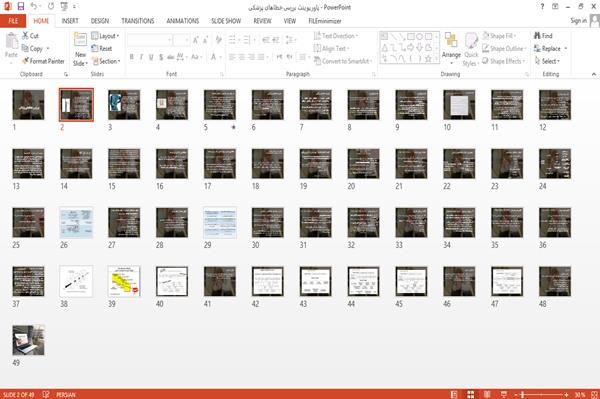Open the Select dropdown in Editing

coord(548,61)
